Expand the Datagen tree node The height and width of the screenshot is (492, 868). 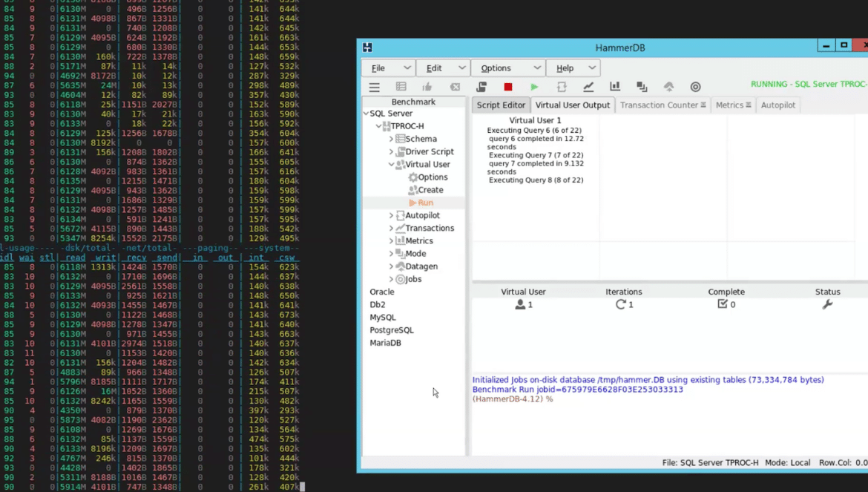392,266
